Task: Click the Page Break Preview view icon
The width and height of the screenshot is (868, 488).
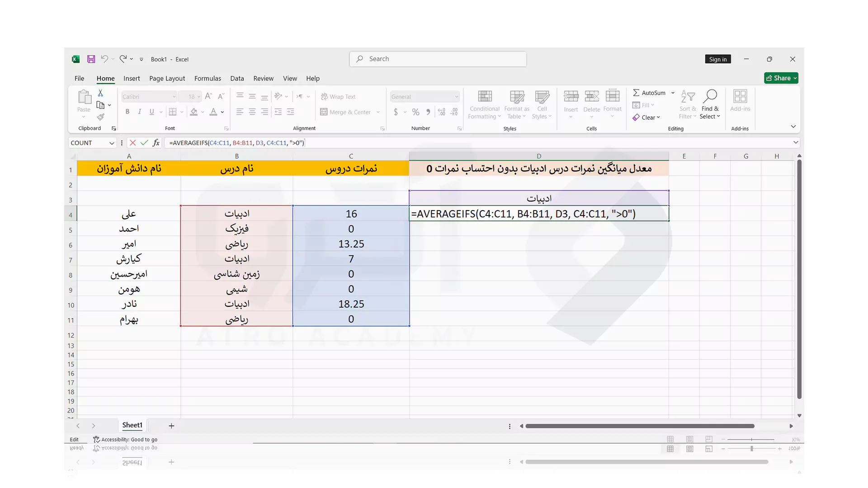Action: [709, 439]
